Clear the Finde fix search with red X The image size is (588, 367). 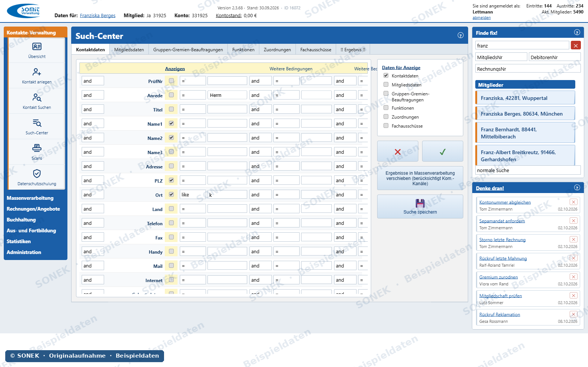[x=576, y=46]
